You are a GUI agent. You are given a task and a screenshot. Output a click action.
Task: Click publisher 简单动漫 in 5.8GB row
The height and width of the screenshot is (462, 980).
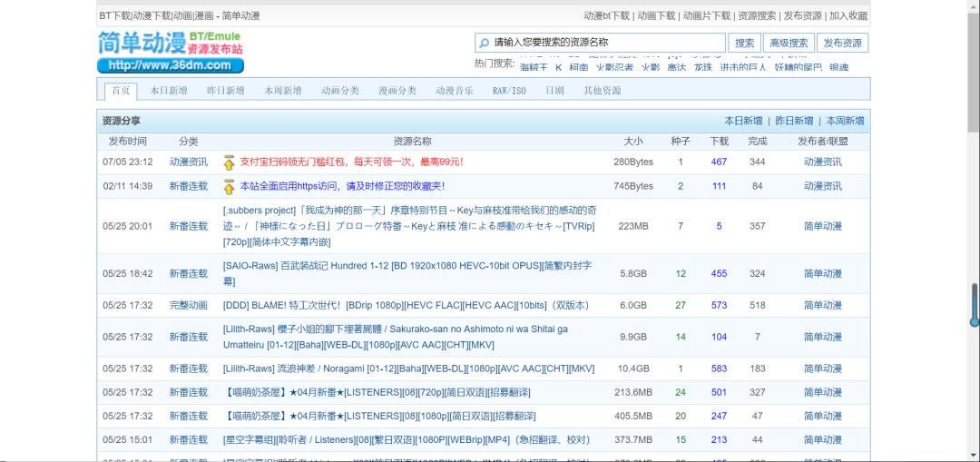(x=822, y=274)
